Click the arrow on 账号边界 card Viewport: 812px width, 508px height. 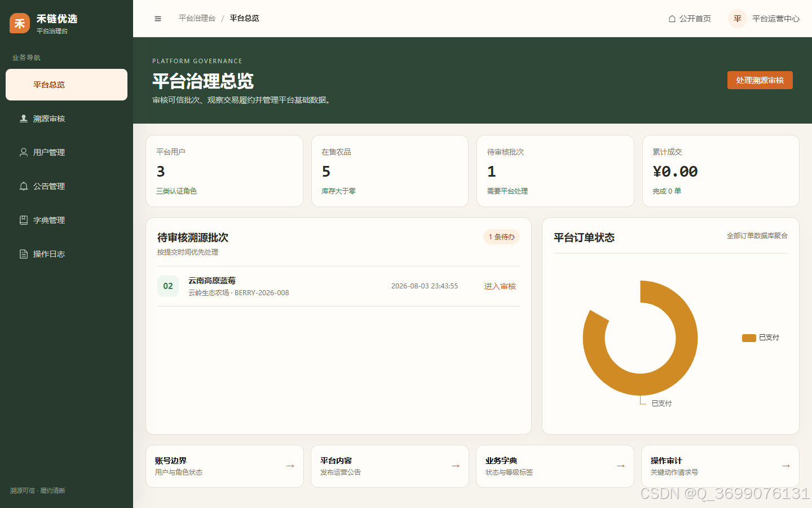point(290,466)
